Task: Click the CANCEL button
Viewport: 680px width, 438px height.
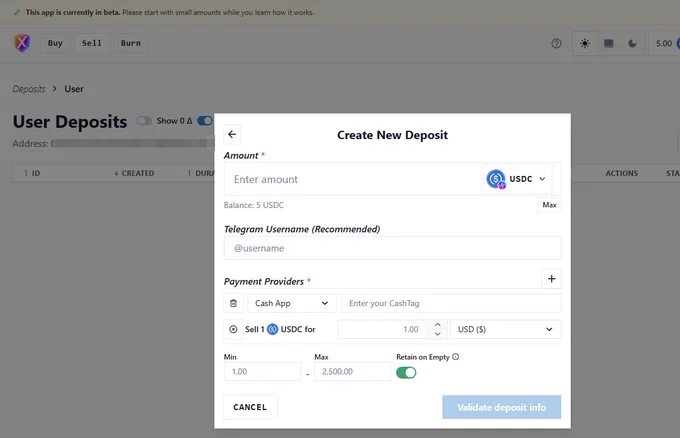Action: [x=250, y=407]
